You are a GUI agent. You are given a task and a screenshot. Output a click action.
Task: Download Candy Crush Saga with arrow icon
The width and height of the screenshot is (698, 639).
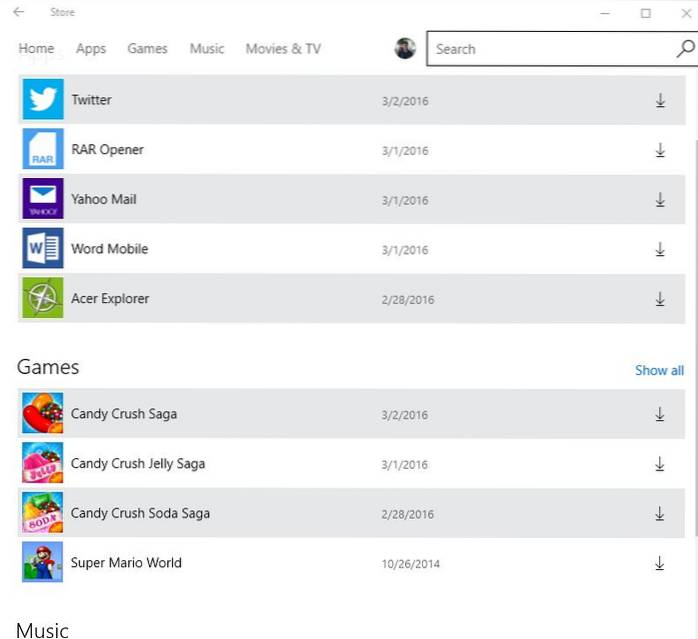pyautogui.click(x=660, y=414)
